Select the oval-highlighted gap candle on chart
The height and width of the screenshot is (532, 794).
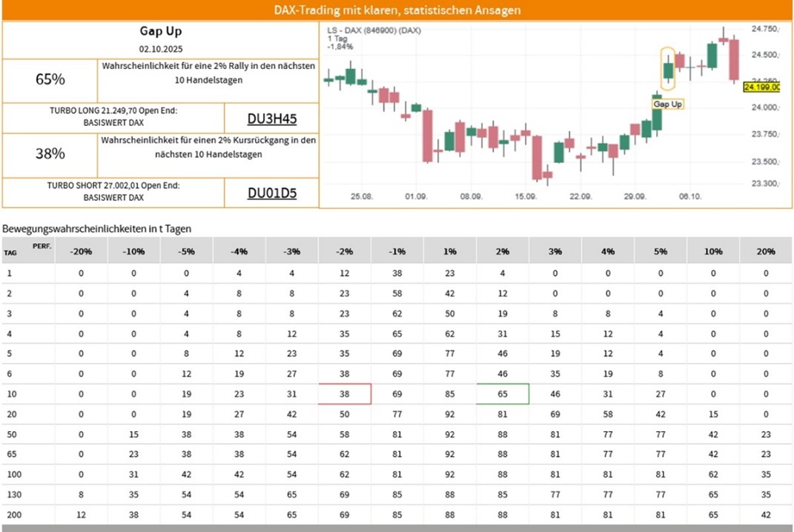click(x=667, y=70)
